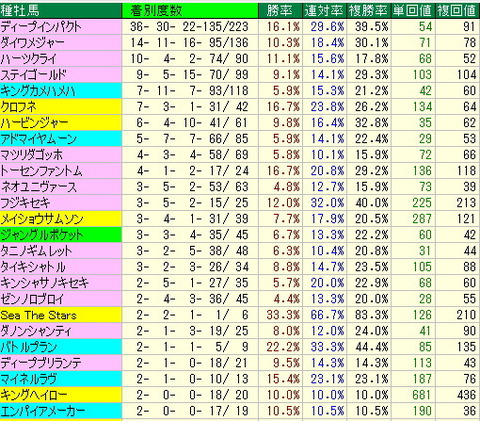This screenshot has height=421, width=480.
Task: Click the 勝率 column header
Action: pyautogui.click(x=279, y=11)
